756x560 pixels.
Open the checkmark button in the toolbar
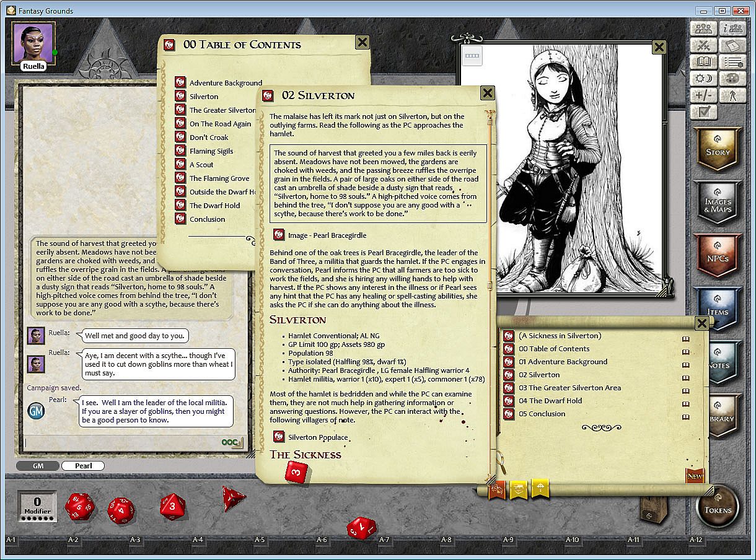point(703,112)
